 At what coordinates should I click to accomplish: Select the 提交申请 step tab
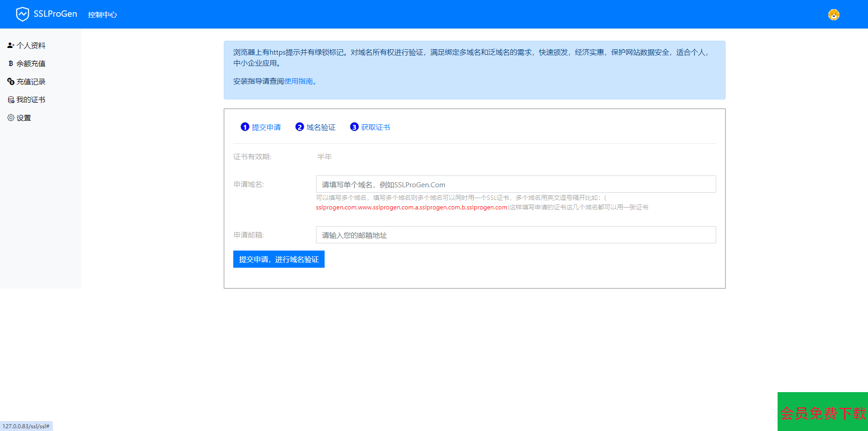click(x=266, y=127)
